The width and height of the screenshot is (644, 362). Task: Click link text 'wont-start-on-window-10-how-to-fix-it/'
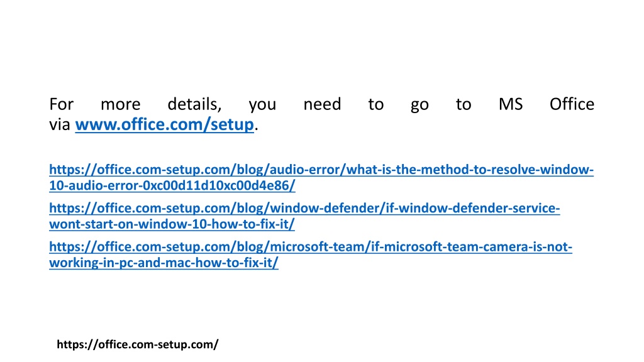pyautogui.click(x=172, y=224)
